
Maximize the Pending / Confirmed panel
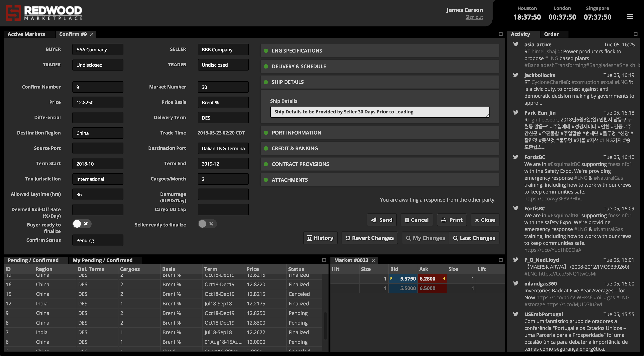pos(324,260)
